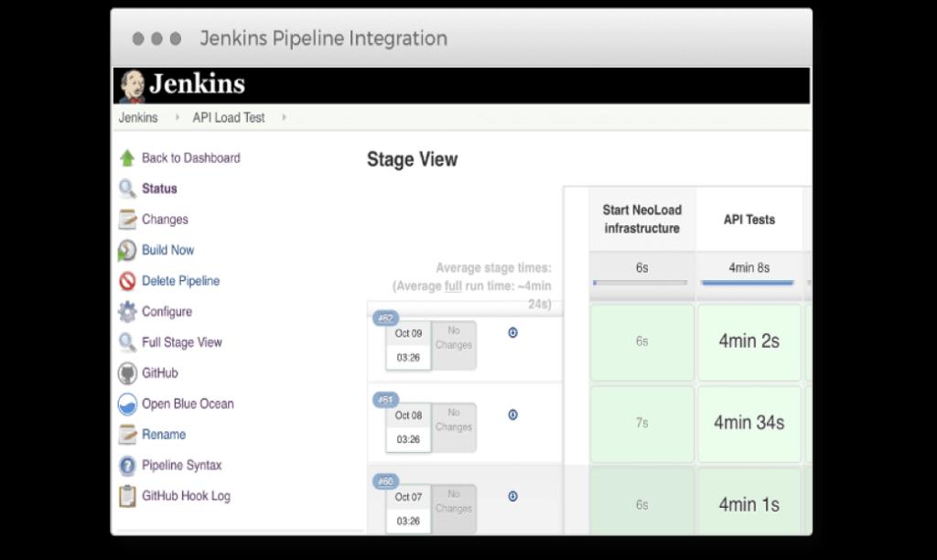This screenshot has width=937, height=560.
Task: Select Jenkins in the breadcrumb
Action: point(137,118)
